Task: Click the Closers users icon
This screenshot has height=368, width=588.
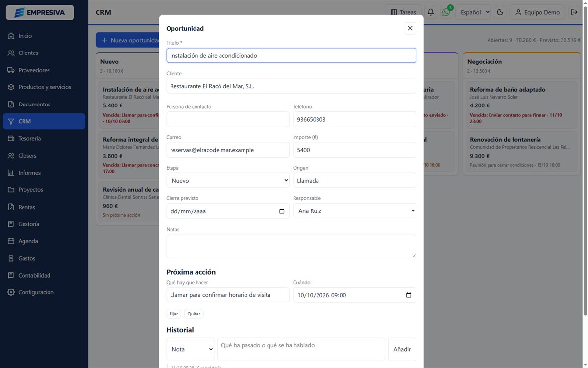Action: point(11,156)
